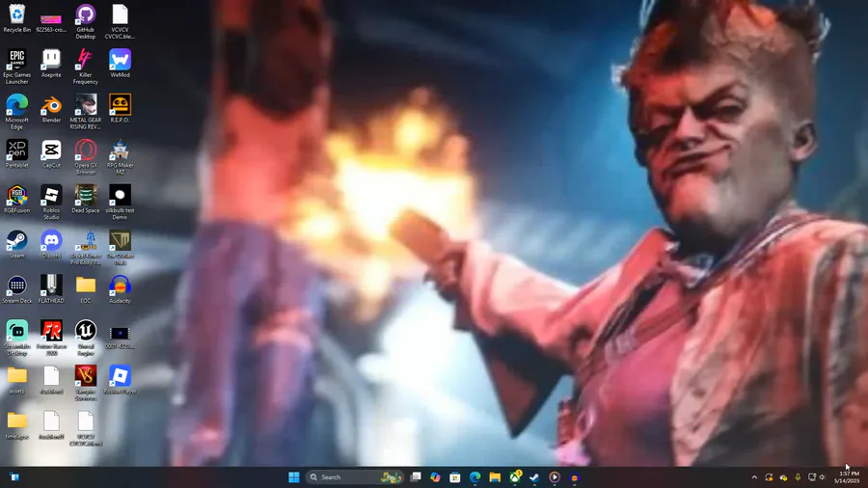
Task: Launch Audacity from the desktop
Action: (x=120, y=289)
